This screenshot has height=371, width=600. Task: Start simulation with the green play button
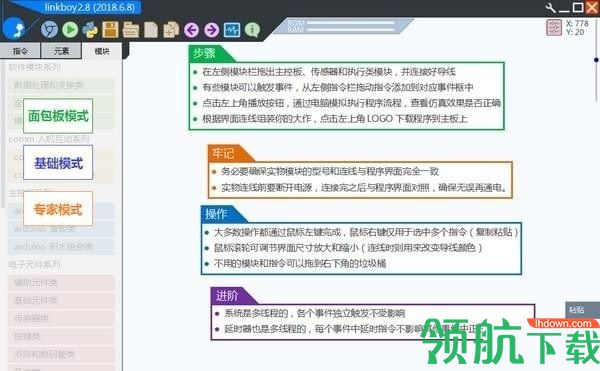coord(70,29)
